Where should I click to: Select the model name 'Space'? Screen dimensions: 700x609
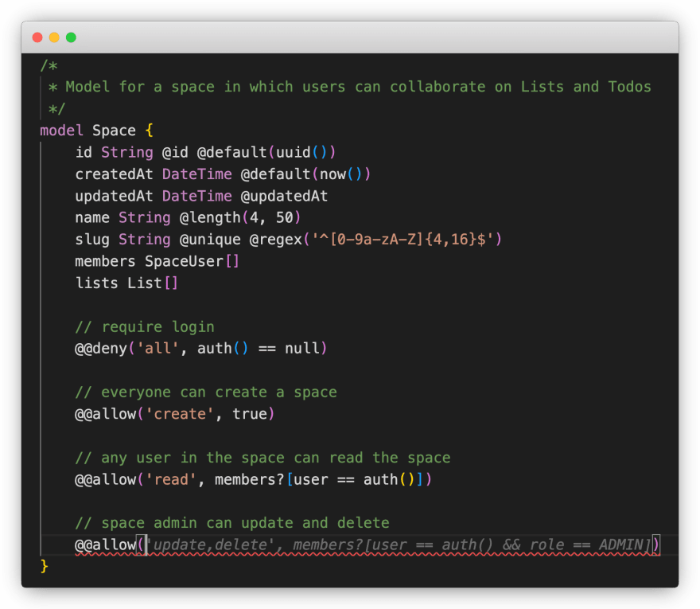point(114,131)
